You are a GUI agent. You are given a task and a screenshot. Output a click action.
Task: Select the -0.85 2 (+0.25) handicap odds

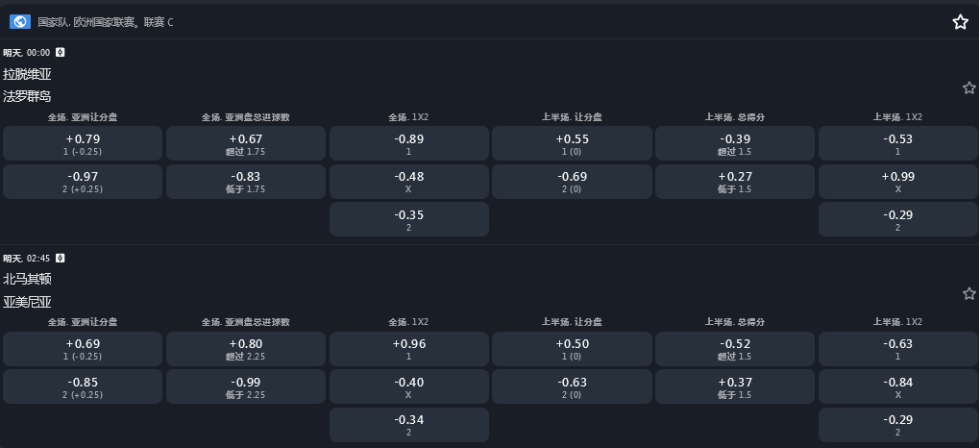pos(83,386)
